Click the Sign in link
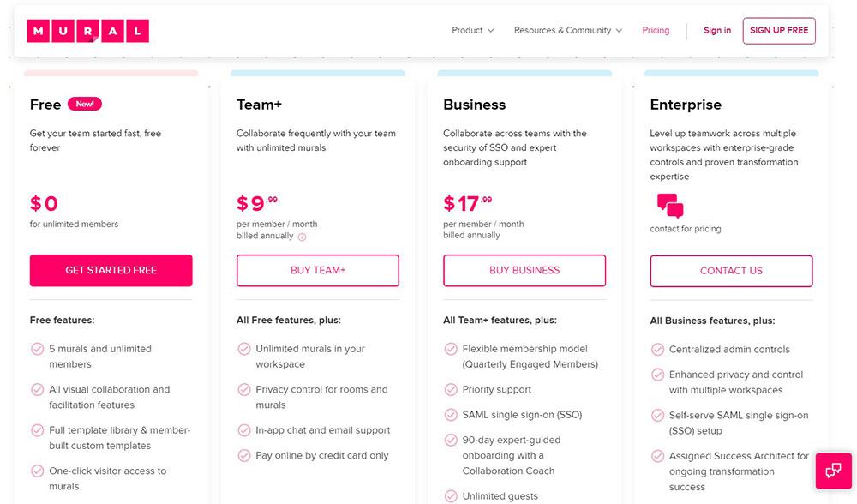857x504 pixels. point(717,31)
